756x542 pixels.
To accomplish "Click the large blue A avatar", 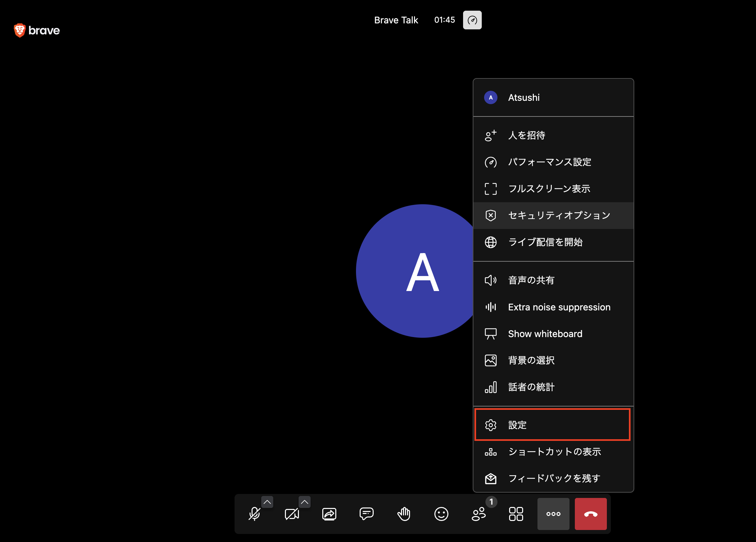I will coord(414,271).
